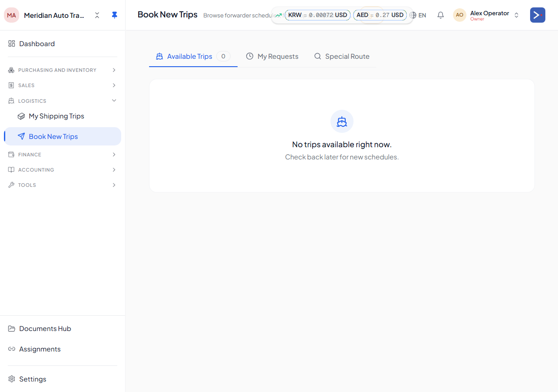Click the Purchasing and Inventory boxes icon
Viewport: 558px width, 392px height.
click(11, 70)
